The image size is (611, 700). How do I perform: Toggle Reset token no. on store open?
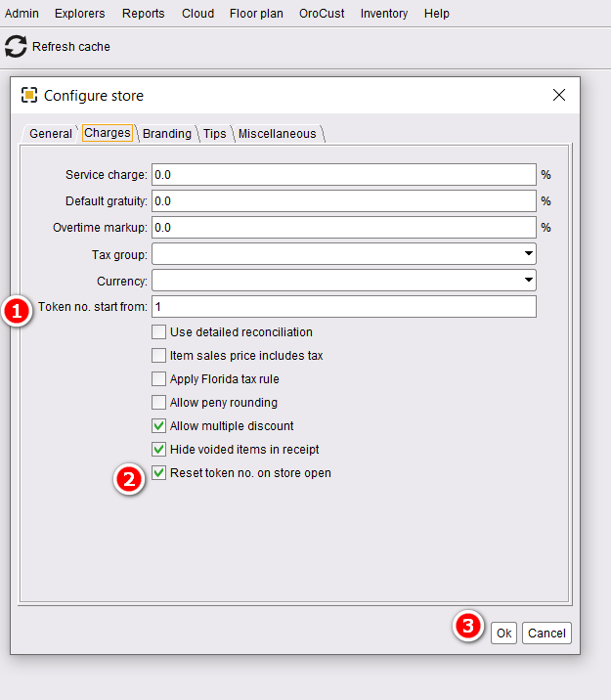click(x=158, y=473)
